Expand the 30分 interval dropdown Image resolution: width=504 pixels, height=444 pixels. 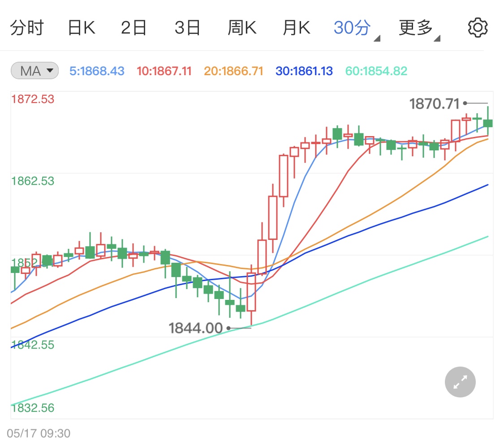point(357,29)
